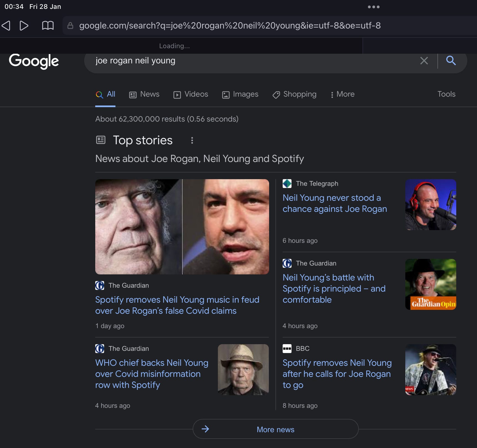Switch to the Images tab
The width and height of the screenshot is (477, 448).
240,94
